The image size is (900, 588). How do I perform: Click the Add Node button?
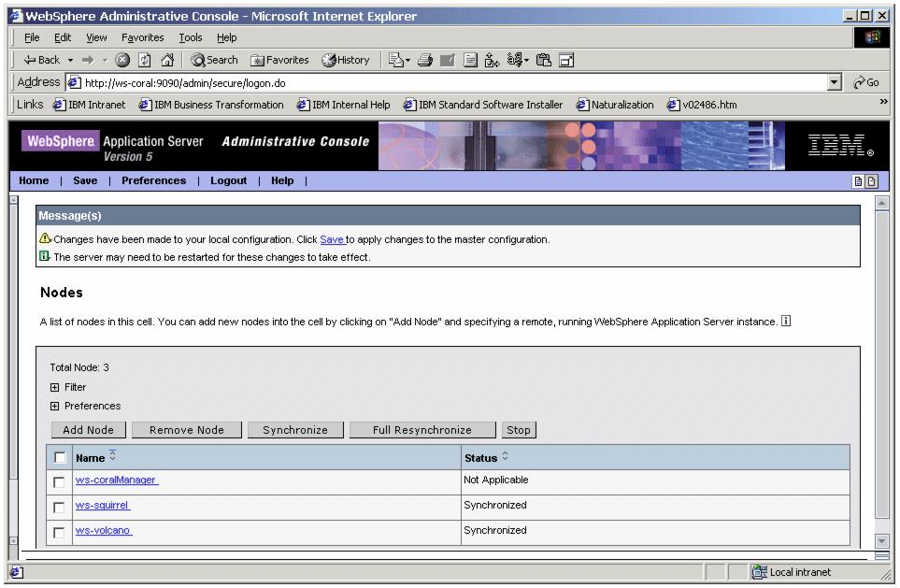89,430
